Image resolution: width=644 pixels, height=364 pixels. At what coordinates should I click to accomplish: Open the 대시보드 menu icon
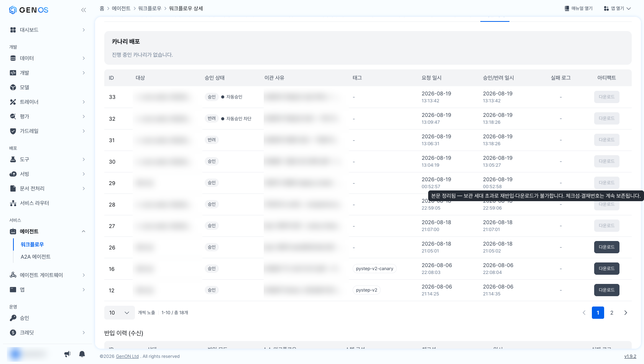click(13, 30)
